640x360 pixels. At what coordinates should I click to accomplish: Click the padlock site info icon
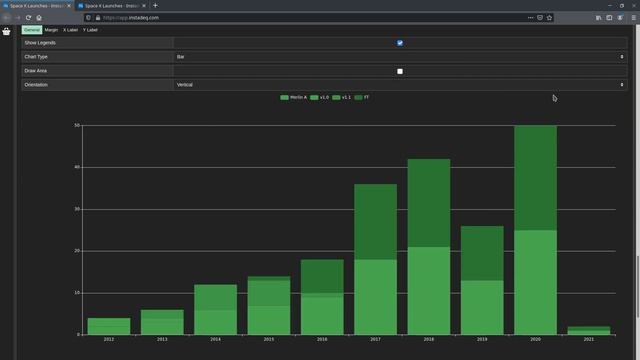pyautogui.click(x=98, y=18)
